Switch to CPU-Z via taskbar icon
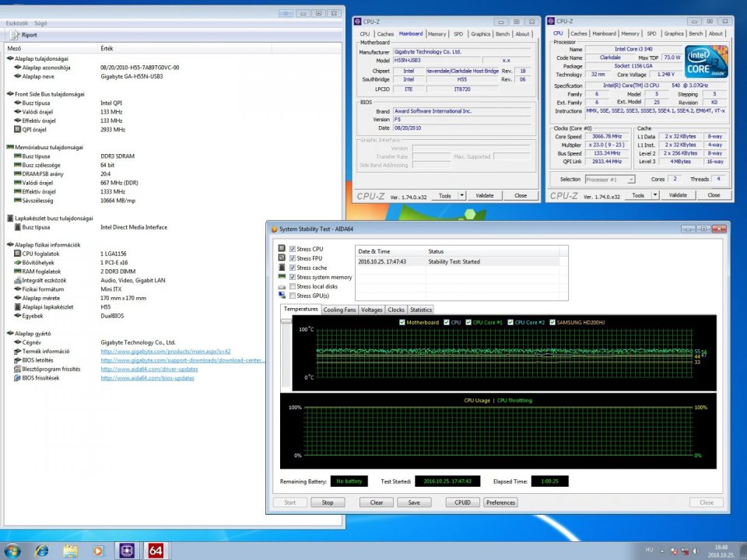The width and height of the screenshot is (747, 560). 127,551
